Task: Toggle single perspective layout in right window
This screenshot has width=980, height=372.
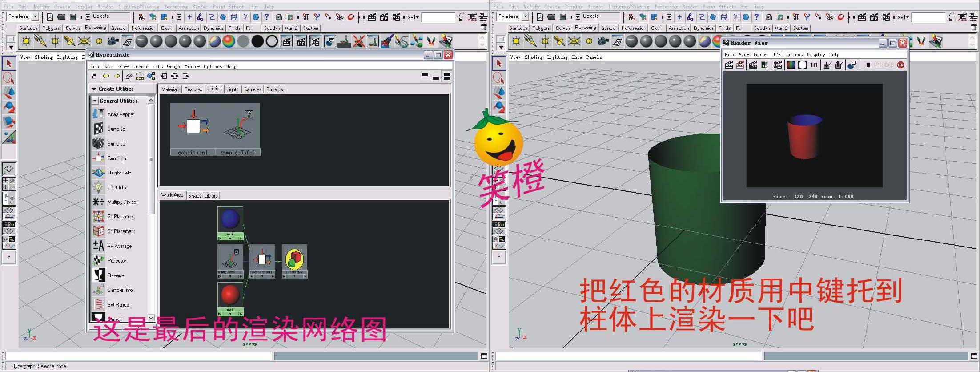Action: (499, 169)
